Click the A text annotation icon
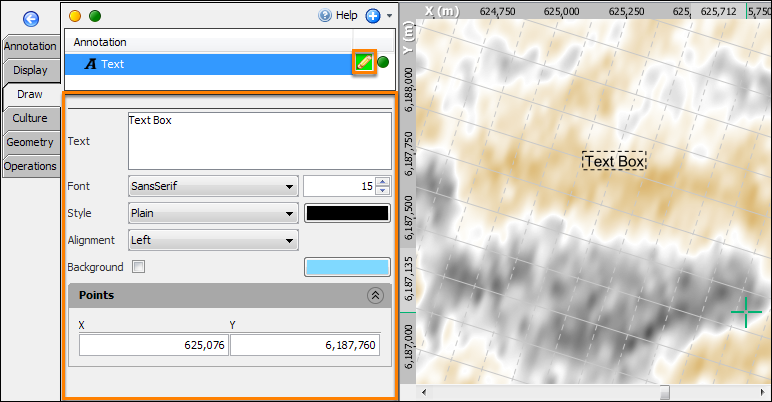The image size is (772, 402). tap(91, 64)
